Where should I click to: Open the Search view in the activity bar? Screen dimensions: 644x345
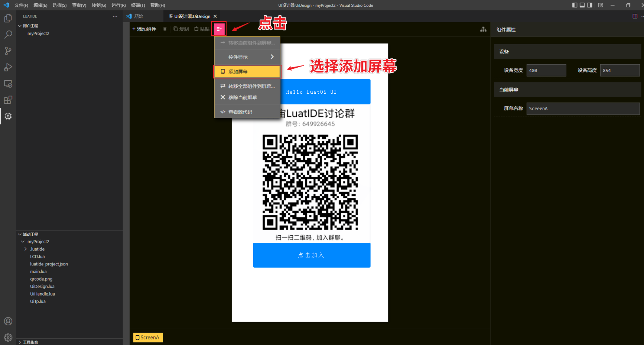pyautogui.click(x=8, y=34)
